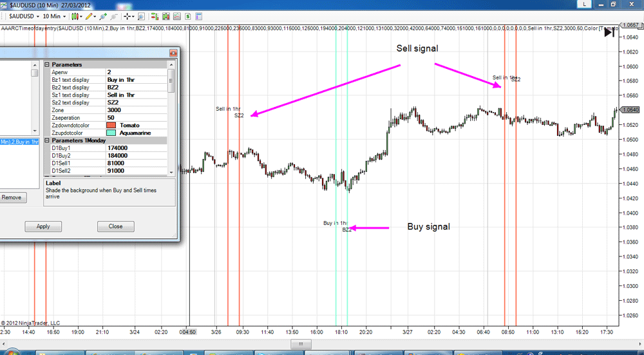
Task: Click the Close button in dialog
Action: [115, 226]
